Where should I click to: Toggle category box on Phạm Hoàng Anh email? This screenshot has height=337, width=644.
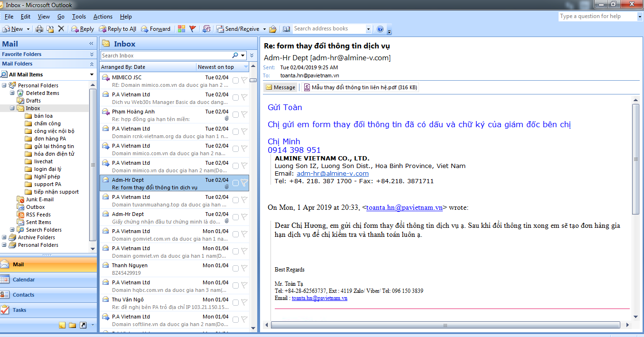[x=235, y=115]
